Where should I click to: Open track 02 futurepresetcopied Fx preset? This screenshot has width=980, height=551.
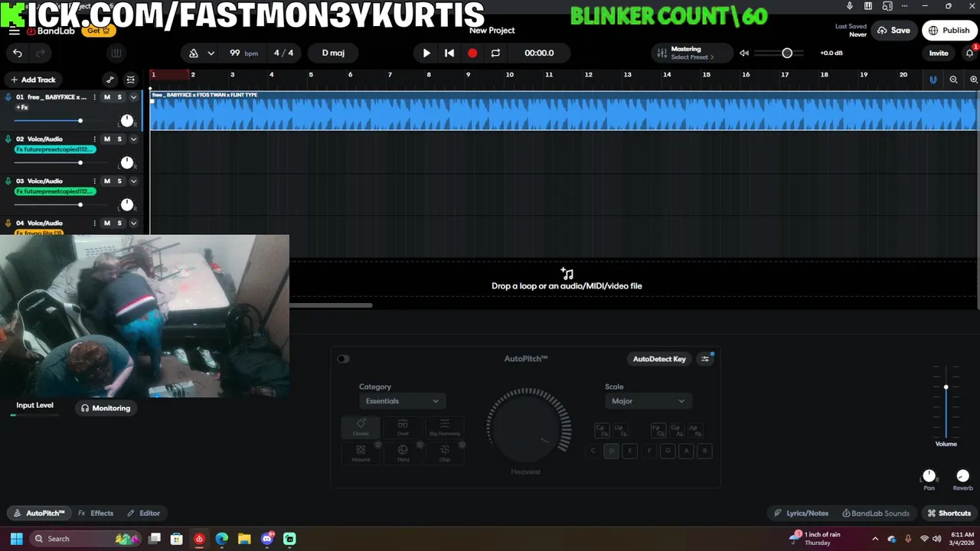coord(55,149)
